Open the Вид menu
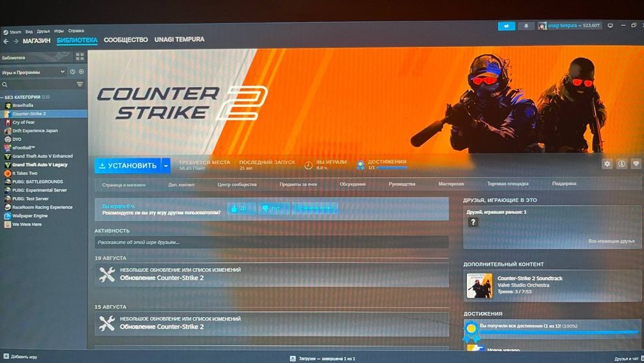 (x=29, y=32)
